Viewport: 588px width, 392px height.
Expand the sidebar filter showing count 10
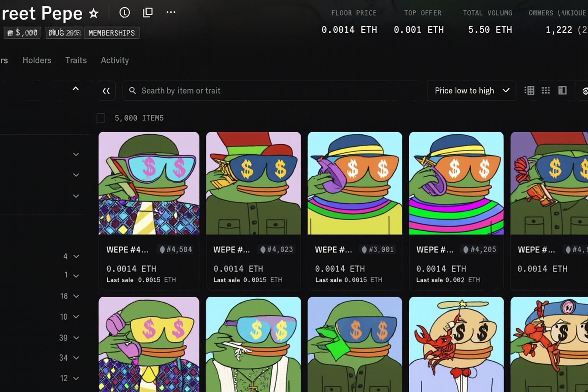point(76,317)
